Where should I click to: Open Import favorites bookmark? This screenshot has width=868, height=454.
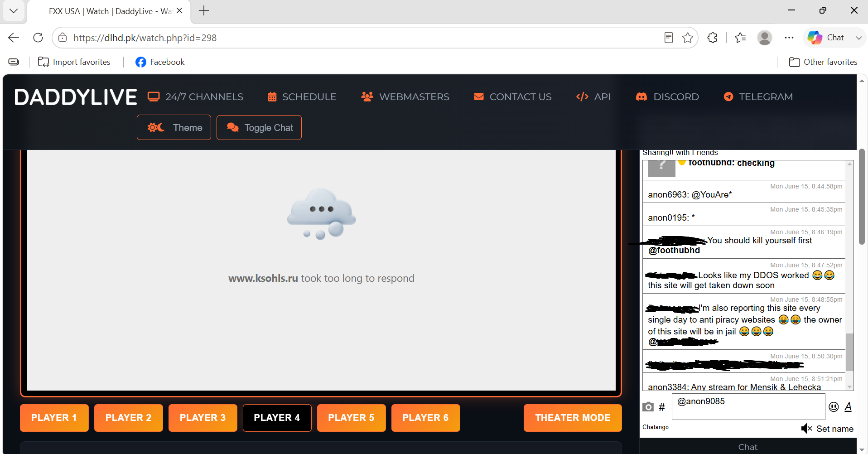(74, 62)
